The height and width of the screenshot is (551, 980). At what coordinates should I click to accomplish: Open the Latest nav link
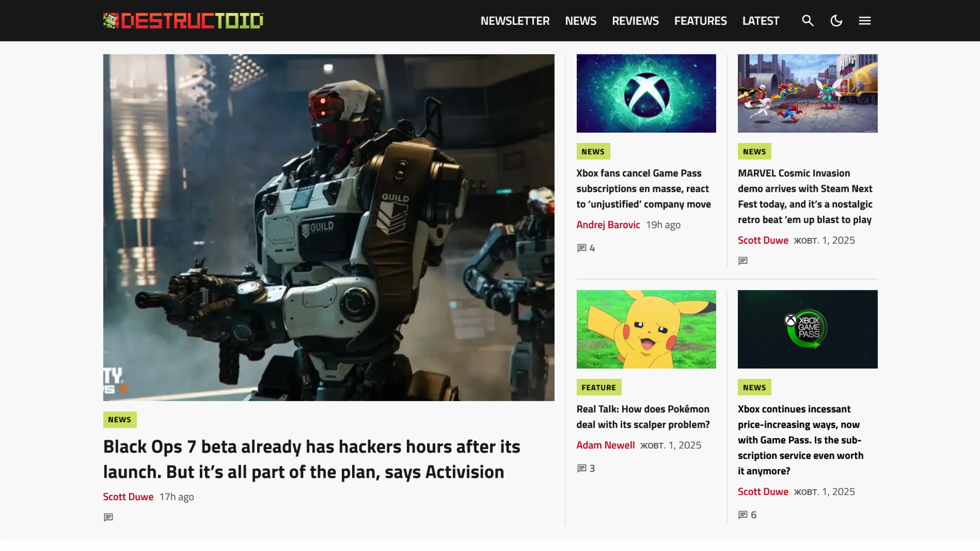pyautogui.click(x=761, y=20)
